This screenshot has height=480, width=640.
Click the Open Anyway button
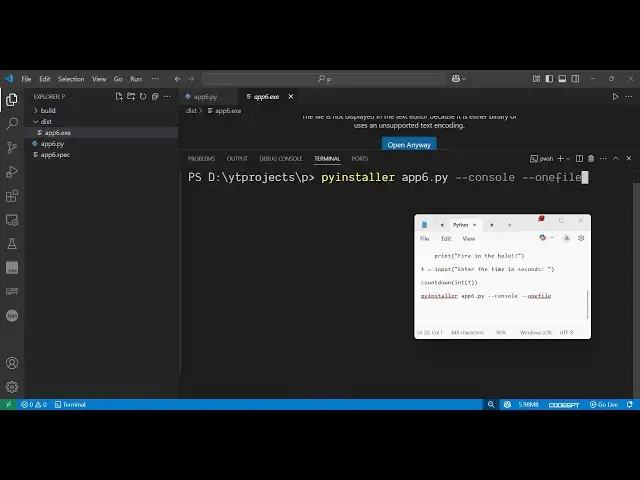[x=409, y=145]
